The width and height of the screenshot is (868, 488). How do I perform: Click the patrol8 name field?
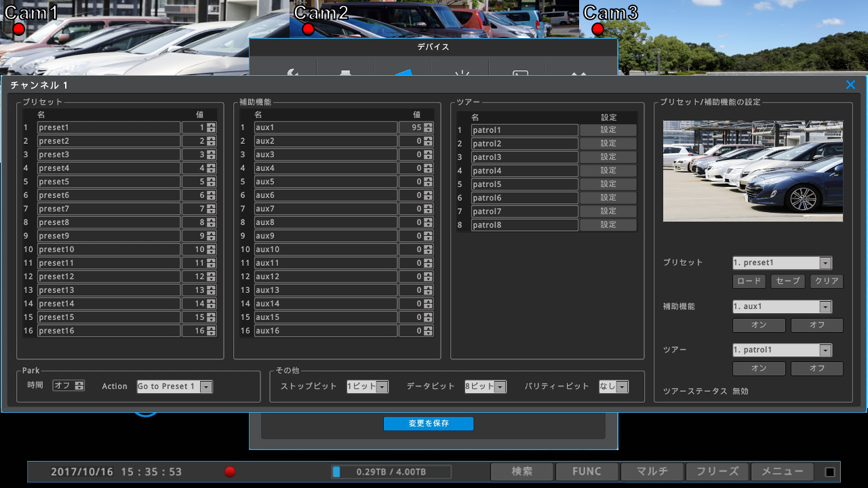[x=525, y=225]
